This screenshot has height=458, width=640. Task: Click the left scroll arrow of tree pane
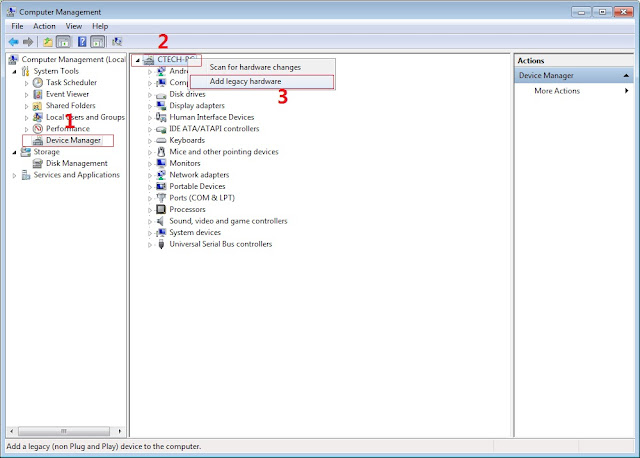coord(12,431)
